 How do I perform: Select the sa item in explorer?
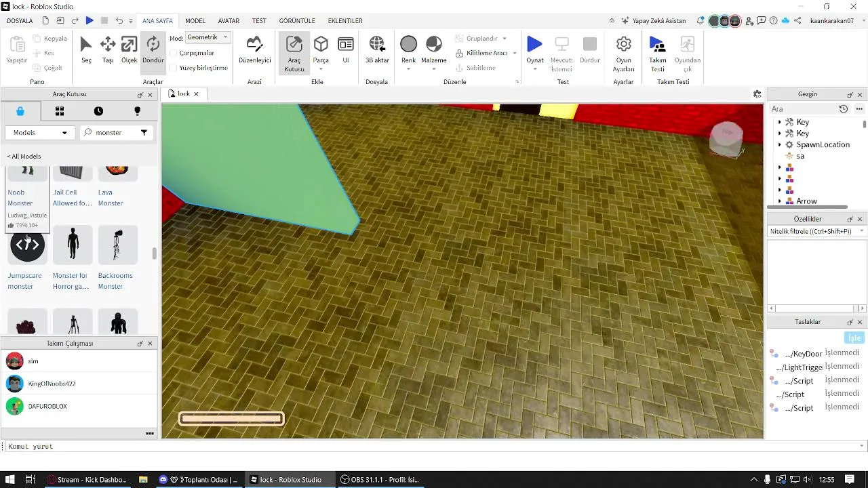point(800,157)
